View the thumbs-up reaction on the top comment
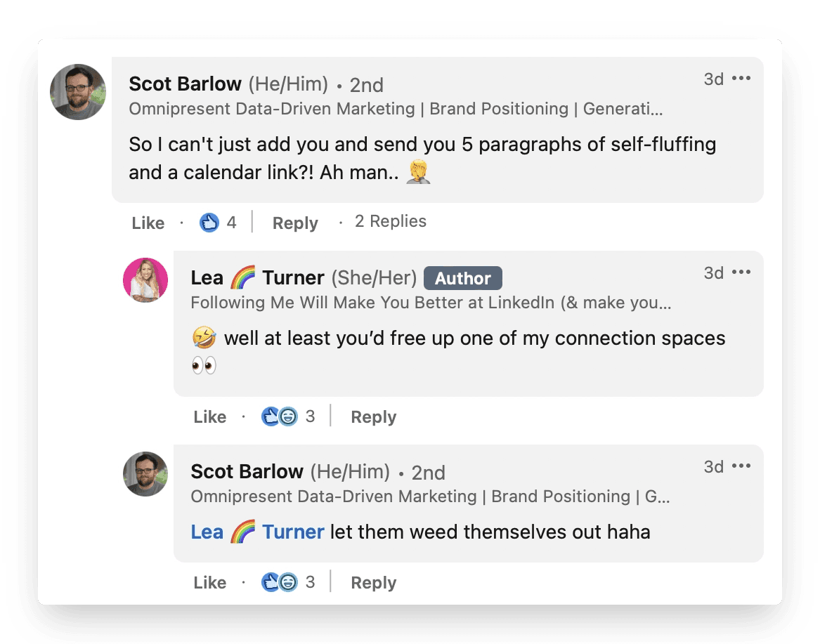This screenshot has height=644, width=820. pos(209,223)
